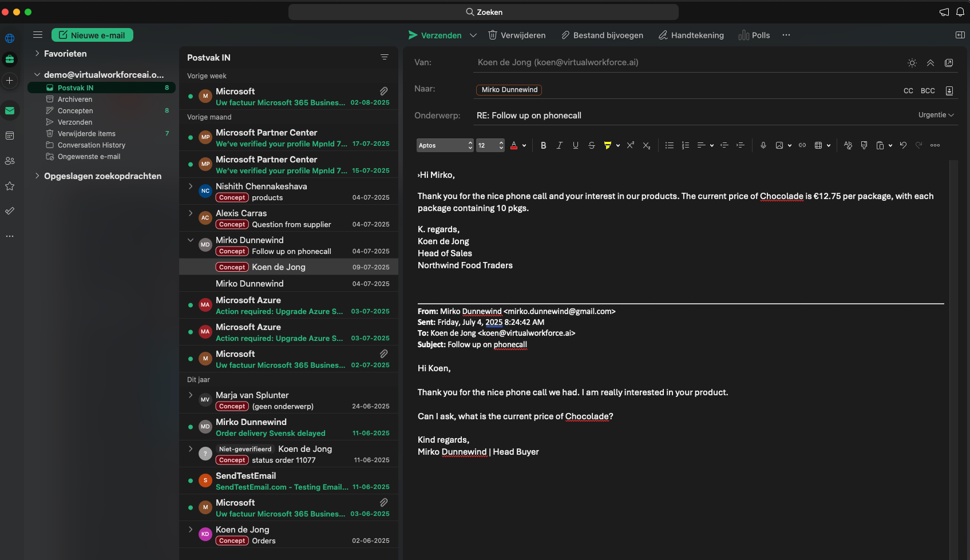Image resolution: width=970 pixels, height=560 pixels.
Task: Open notifications bell in title bar
Action: coord(960,12)
